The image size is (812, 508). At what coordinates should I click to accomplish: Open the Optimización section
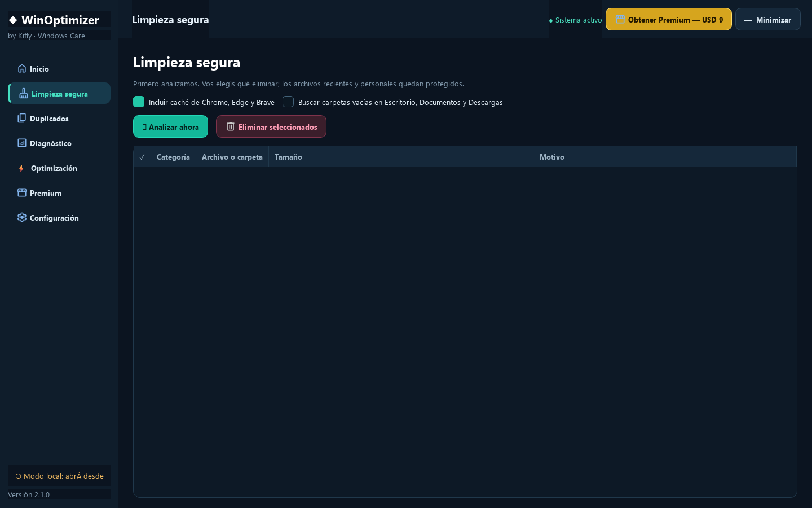pyautogui.click(x=59, y=168)
